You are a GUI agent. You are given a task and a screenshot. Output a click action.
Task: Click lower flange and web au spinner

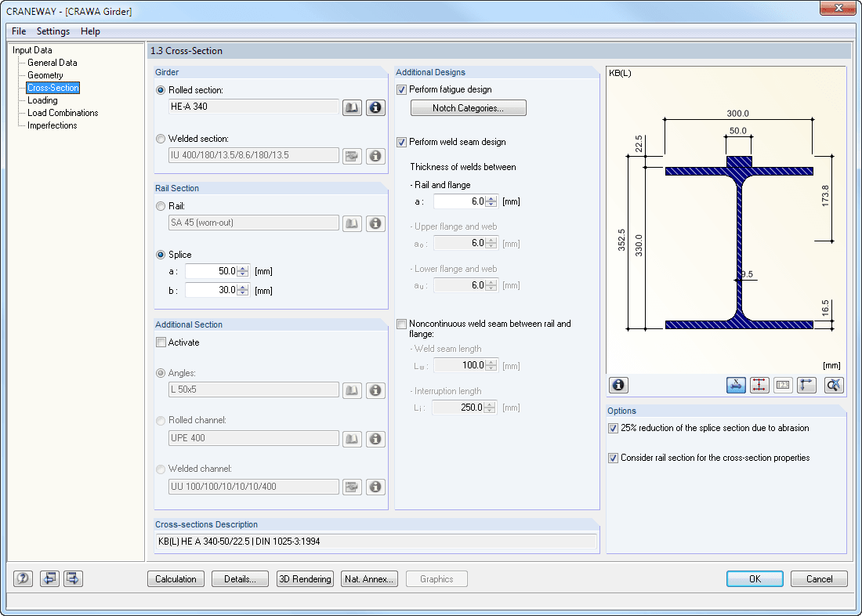491,285
